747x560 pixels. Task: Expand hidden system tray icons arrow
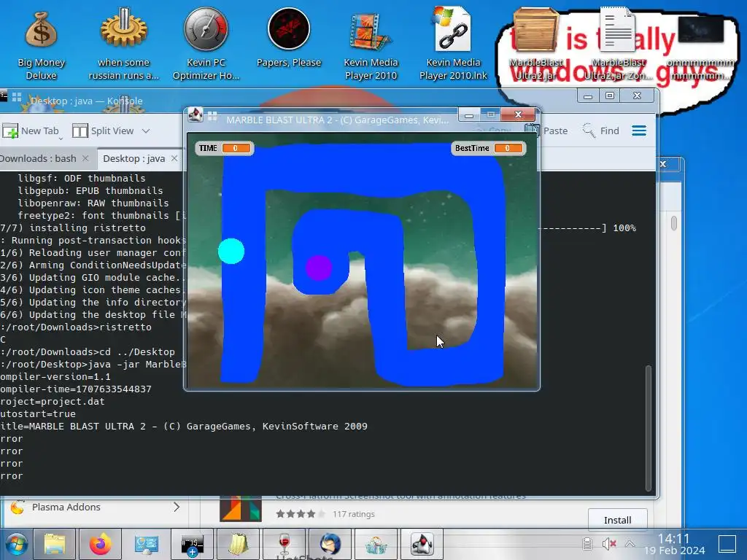[x=630, y=544]
